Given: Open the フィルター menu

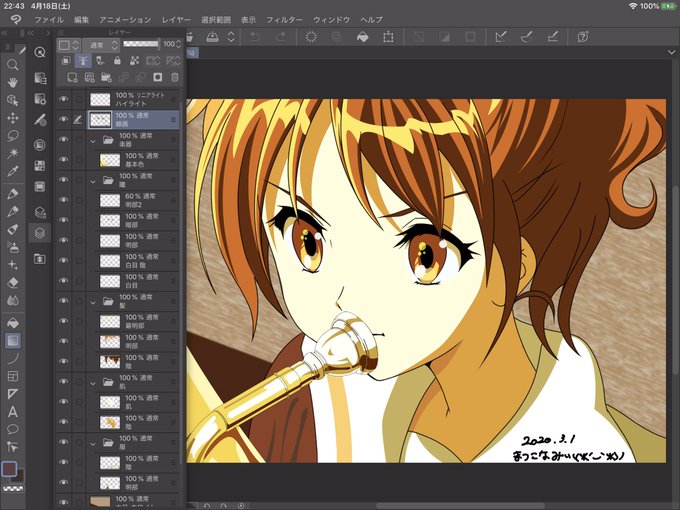Looking at the screenshot, I should [x=284, y=20].
